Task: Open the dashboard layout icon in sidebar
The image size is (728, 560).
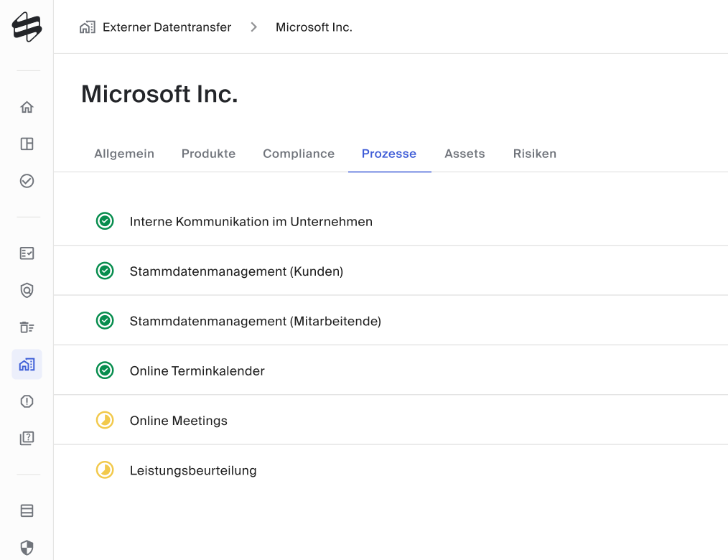Action: coord(27,144)
